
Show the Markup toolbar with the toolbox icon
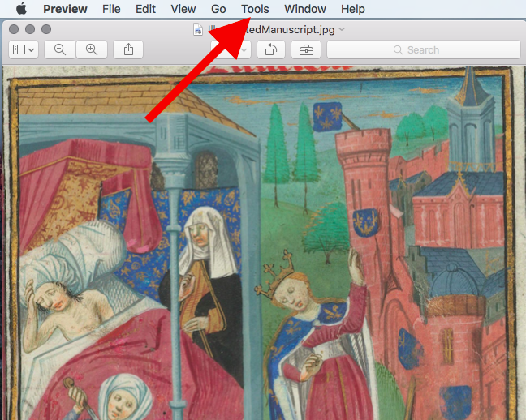(306, 50)
